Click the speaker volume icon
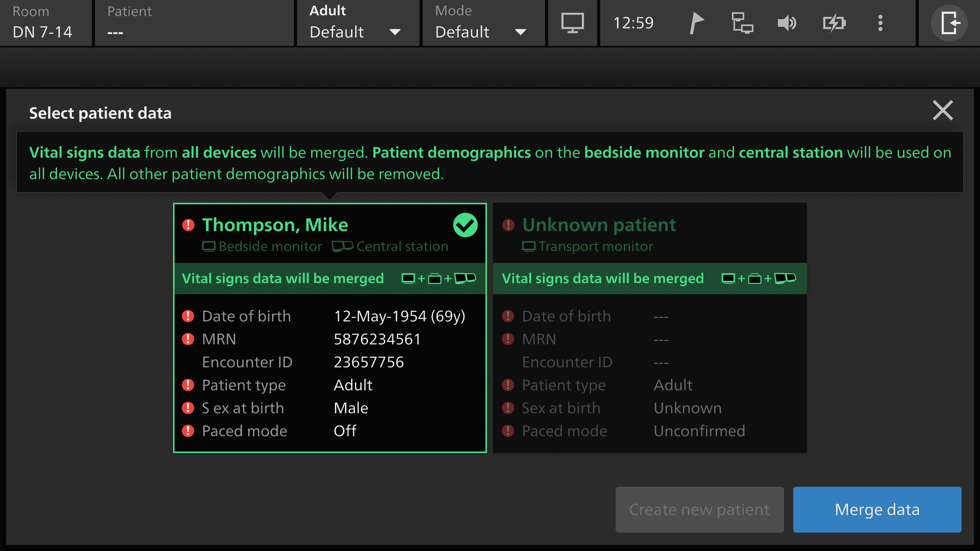This screenshot has height=551, width=980. (787, 23)
